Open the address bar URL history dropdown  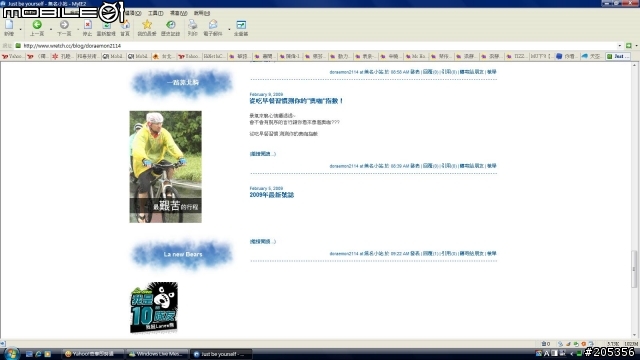pos(620,46)
